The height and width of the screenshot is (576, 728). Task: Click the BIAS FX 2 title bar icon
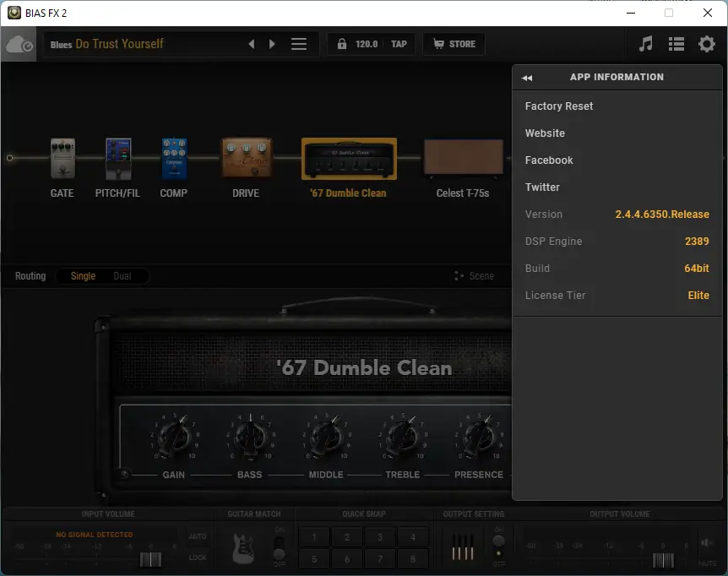pyautogui.click(x=14, y=13)
